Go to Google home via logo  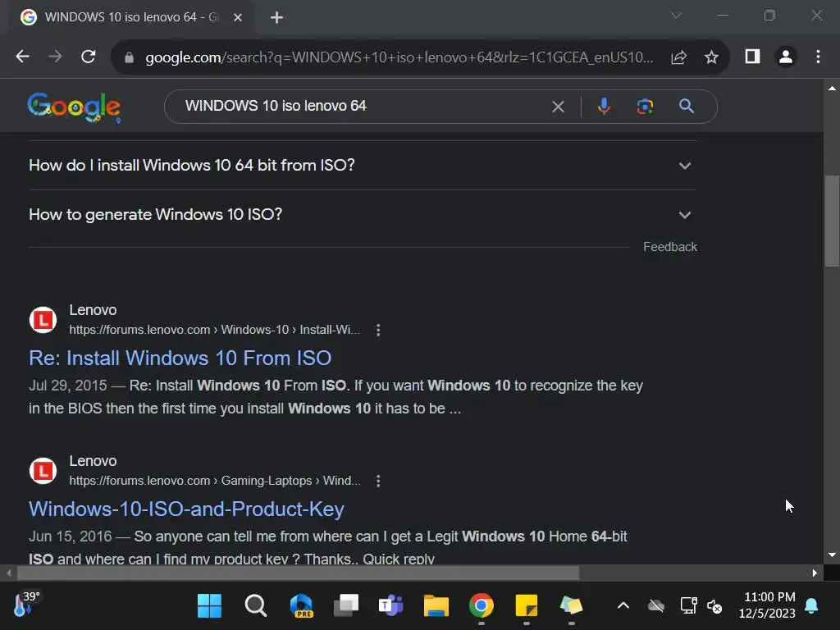pyautogui.click(x=74, y=107)
